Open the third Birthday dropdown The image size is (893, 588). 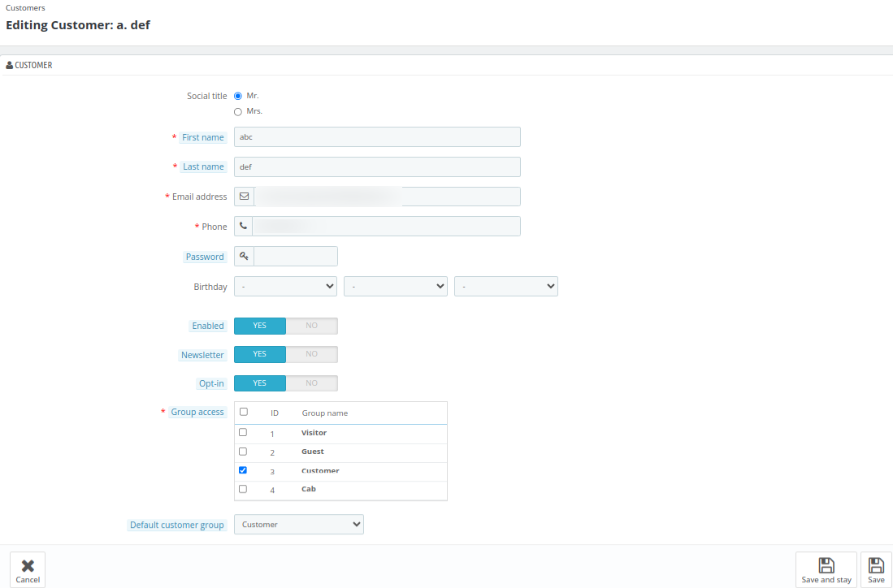[505, 287]
